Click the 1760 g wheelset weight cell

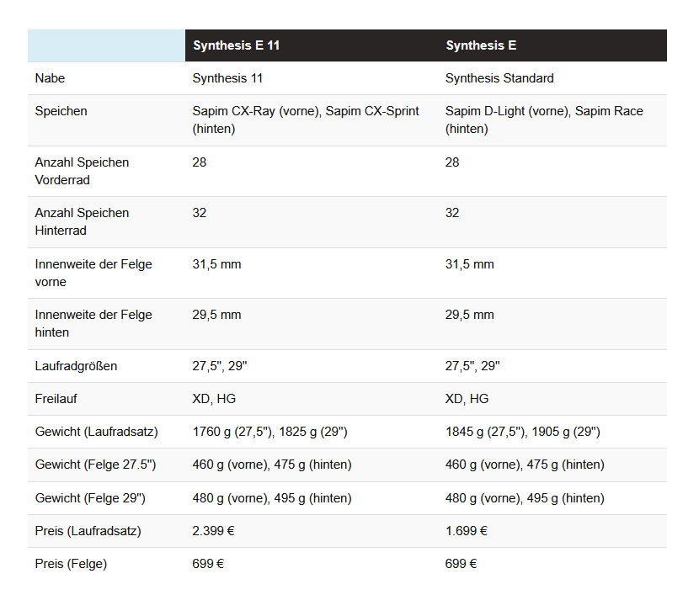click(269, 432)
